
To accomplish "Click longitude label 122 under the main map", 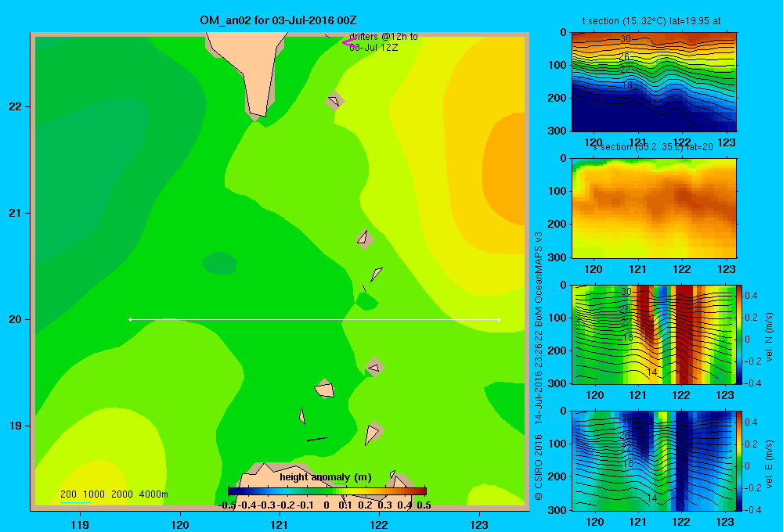I will coord(380,524).
